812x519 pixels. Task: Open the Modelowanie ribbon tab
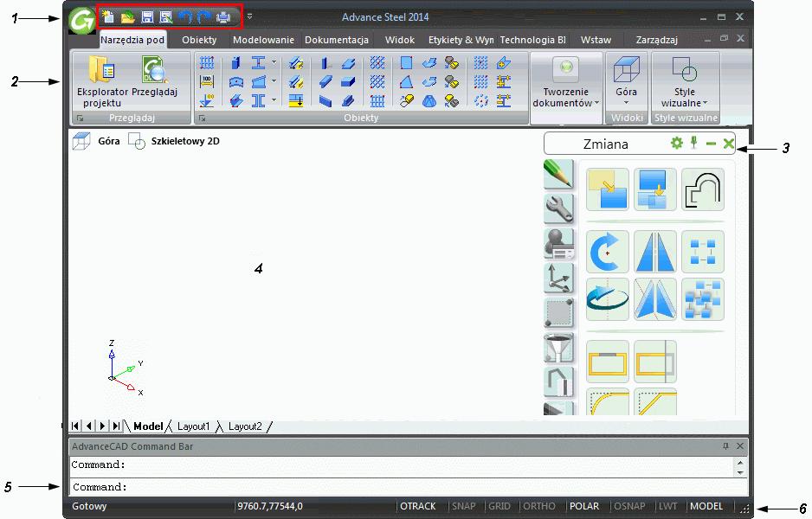click(263, 40)
